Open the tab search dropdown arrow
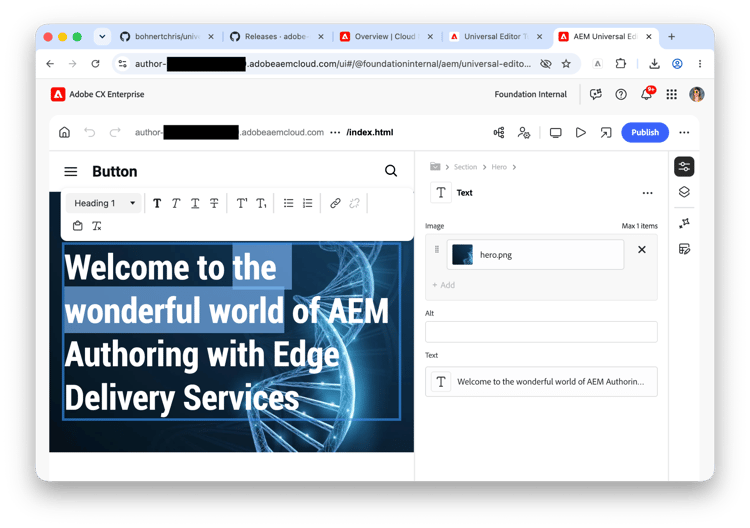This screenshot has width=750, height=528. click(102, 36)
